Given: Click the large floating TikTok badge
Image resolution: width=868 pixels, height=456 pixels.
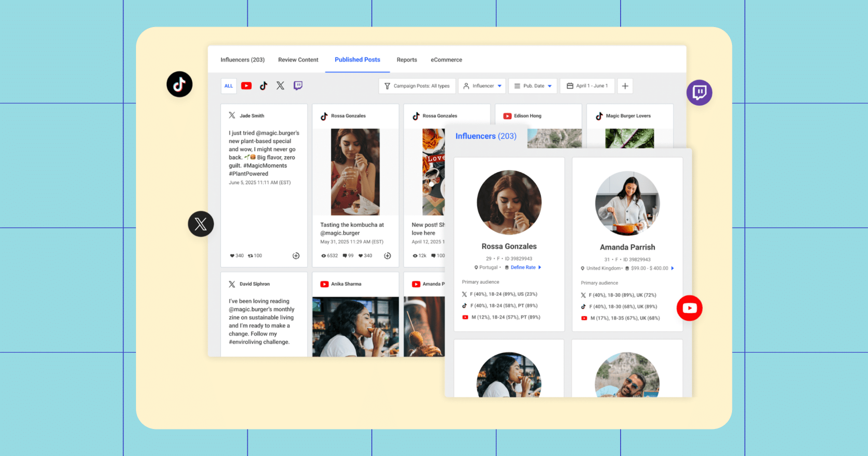Looking at the screenshot, I should coord(179,84).
